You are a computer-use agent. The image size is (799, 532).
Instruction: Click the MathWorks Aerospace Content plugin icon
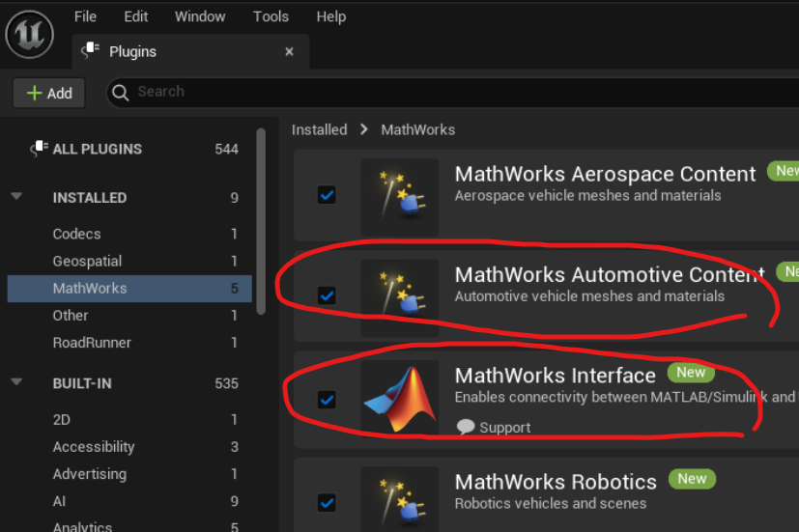(400, 198)
